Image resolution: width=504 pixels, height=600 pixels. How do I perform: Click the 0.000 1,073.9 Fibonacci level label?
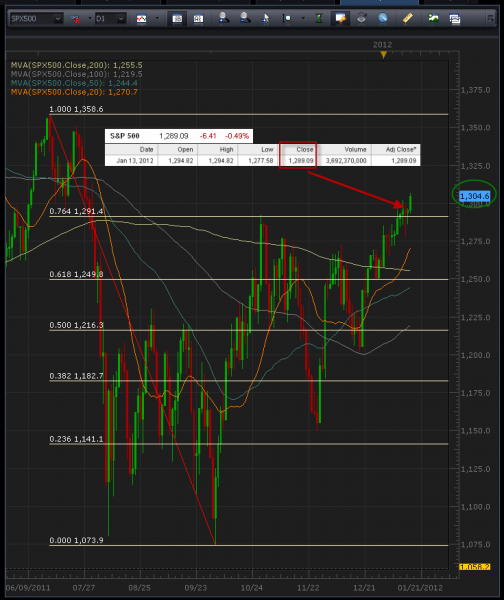point(76,540)
